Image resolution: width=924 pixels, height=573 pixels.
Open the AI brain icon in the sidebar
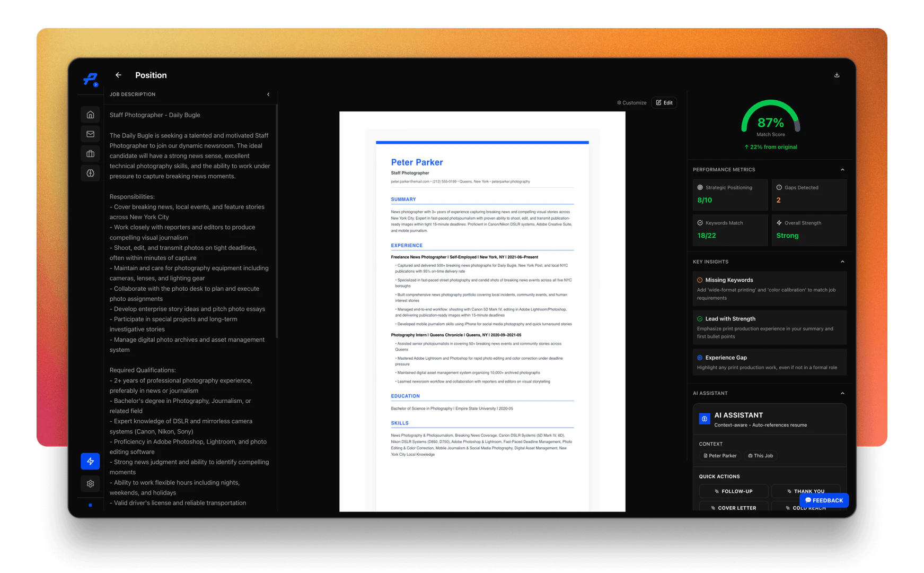[90, 173]
